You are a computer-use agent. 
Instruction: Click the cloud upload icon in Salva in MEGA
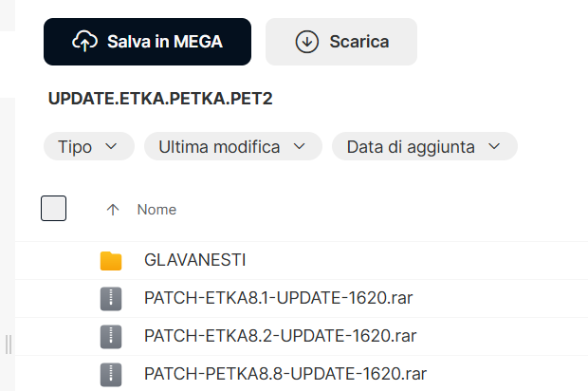tap(85, 42)
